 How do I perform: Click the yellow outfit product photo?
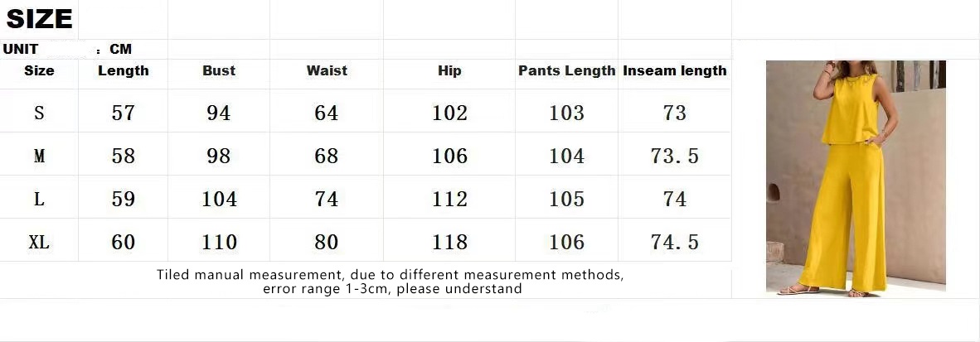855,177
